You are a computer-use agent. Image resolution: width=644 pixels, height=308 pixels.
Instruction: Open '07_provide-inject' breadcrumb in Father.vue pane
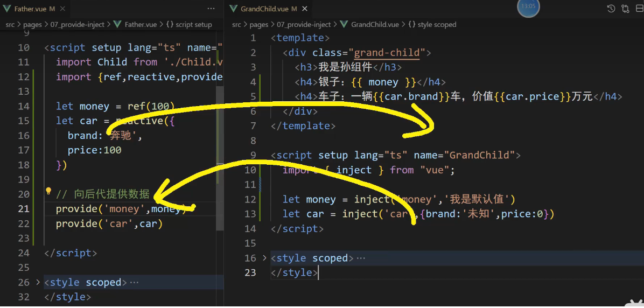click(x=78, y=25)
